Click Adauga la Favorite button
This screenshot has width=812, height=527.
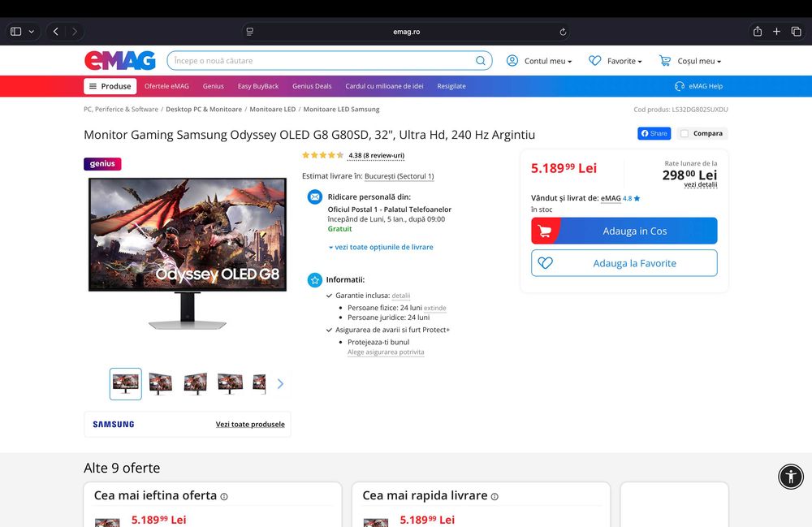(x=624, y=263)
